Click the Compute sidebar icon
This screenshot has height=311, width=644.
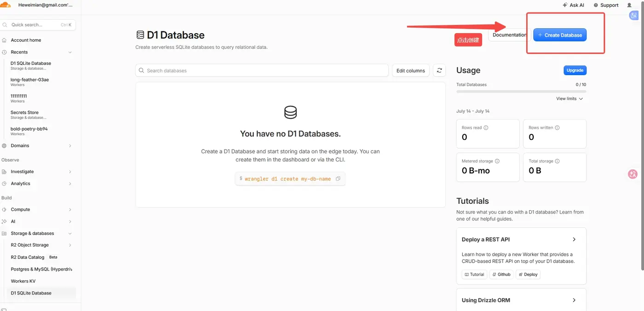[4, 209]
